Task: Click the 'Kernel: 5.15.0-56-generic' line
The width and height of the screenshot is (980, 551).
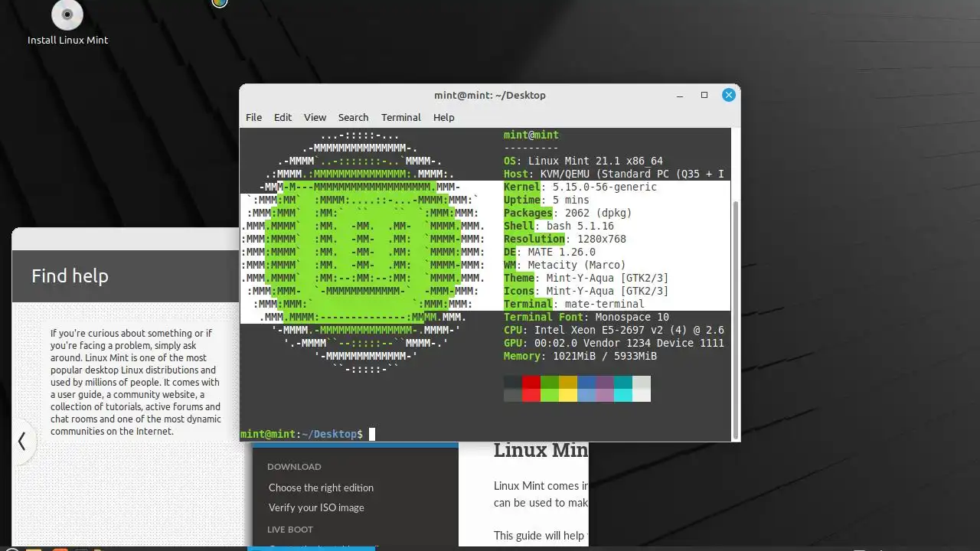Action: [x=580, y=187]
